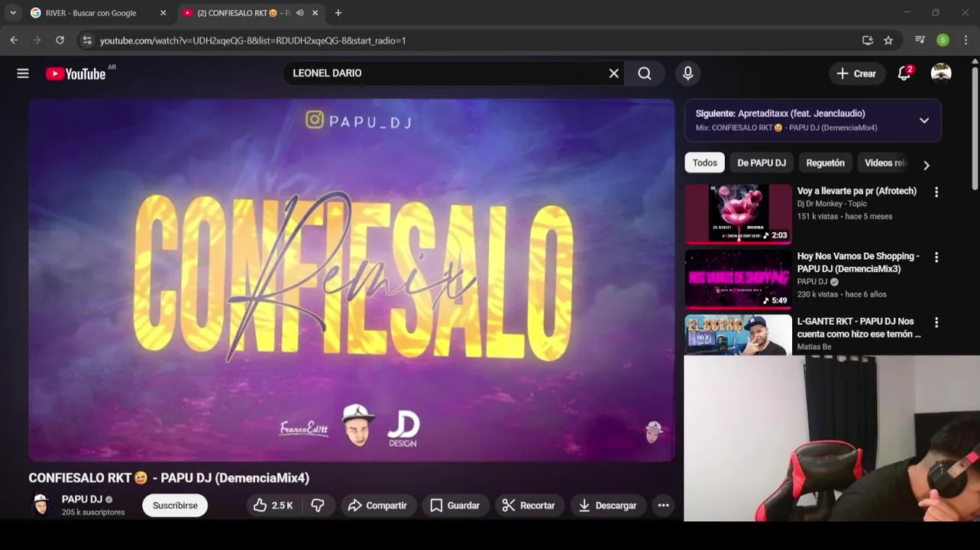Viewport: 980px width, 550px height.
Task: Close the CONFIESALO RKT tab
Action: (315, 13)
